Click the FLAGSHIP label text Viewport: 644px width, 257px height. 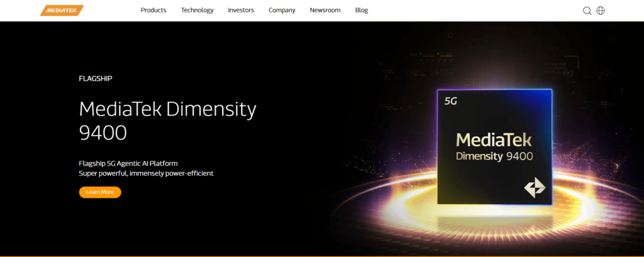96,79
